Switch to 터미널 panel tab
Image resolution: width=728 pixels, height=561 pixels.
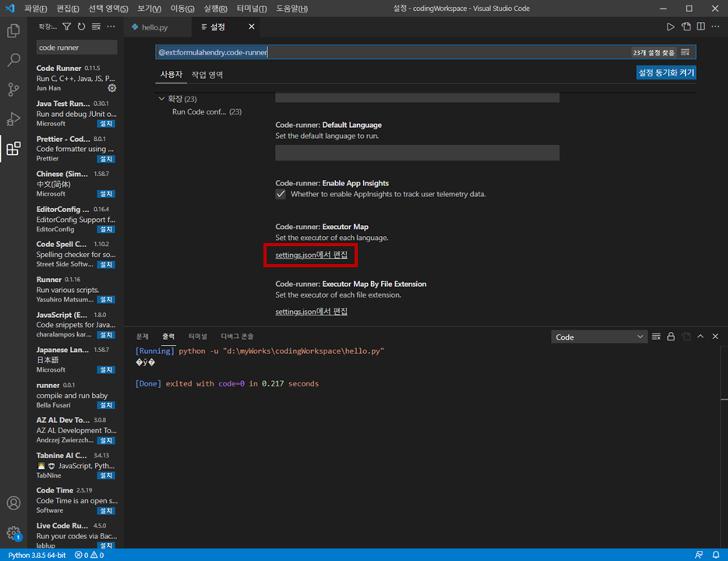coord(198,337)
